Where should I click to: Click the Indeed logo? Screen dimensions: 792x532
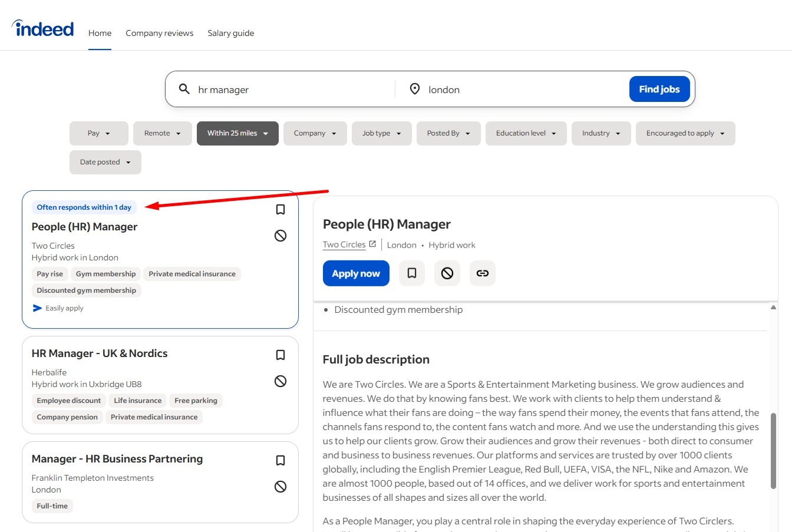click(43, 28)
